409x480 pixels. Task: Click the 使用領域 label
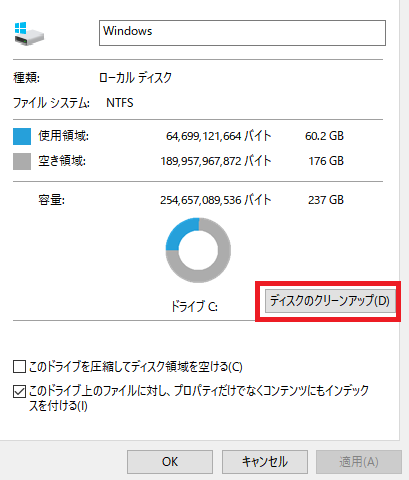(x=63, y=136)
